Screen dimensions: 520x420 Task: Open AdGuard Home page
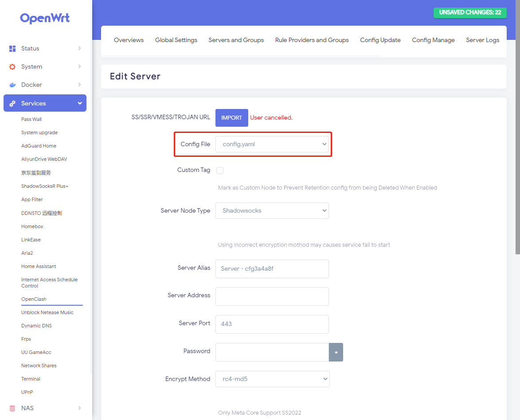[39, 146]
